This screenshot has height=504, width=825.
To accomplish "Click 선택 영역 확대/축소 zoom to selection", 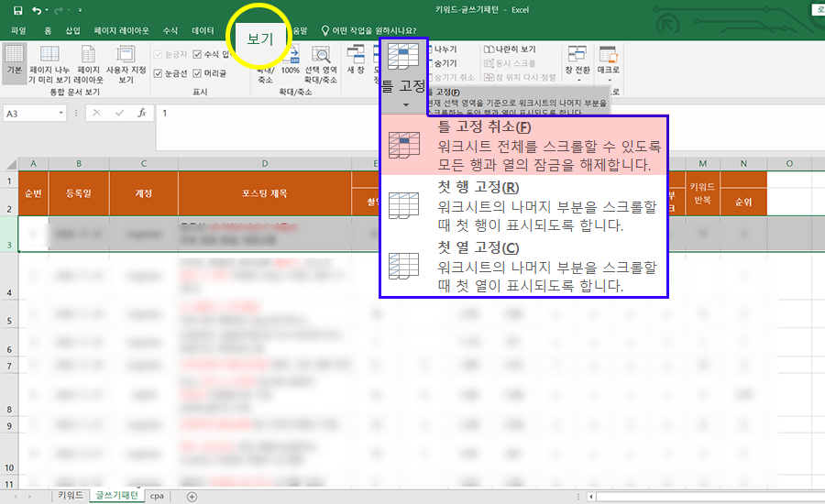I will (321, 64).
